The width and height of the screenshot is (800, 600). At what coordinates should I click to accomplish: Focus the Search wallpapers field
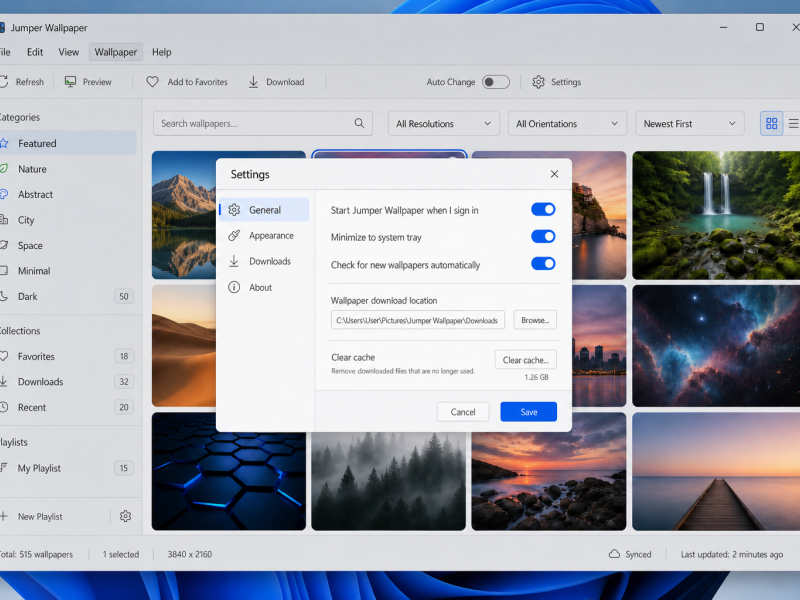pos(263,123)
